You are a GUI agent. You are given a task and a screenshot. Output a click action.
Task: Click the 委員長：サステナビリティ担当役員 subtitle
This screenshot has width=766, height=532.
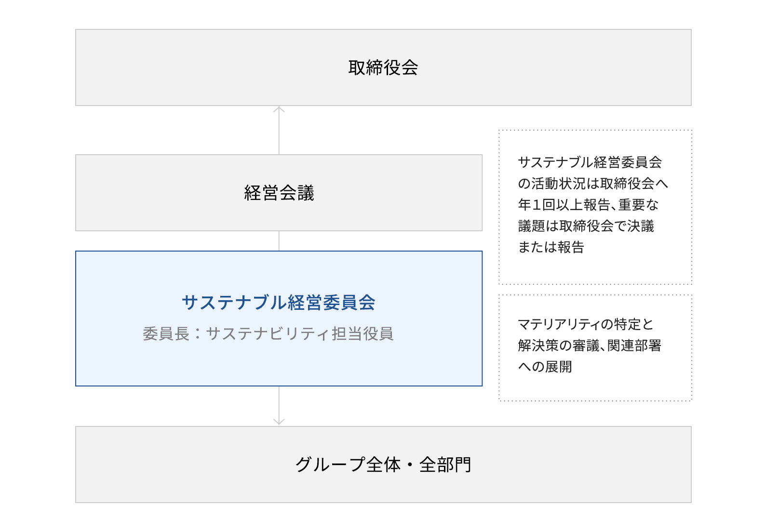tap(268, 333)
